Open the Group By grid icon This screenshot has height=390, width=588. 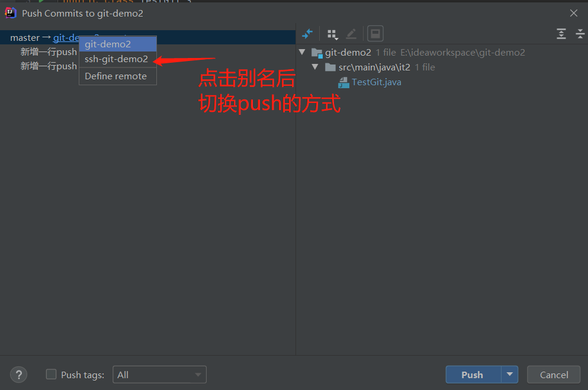pyautogui.click(x=333, y=34)
